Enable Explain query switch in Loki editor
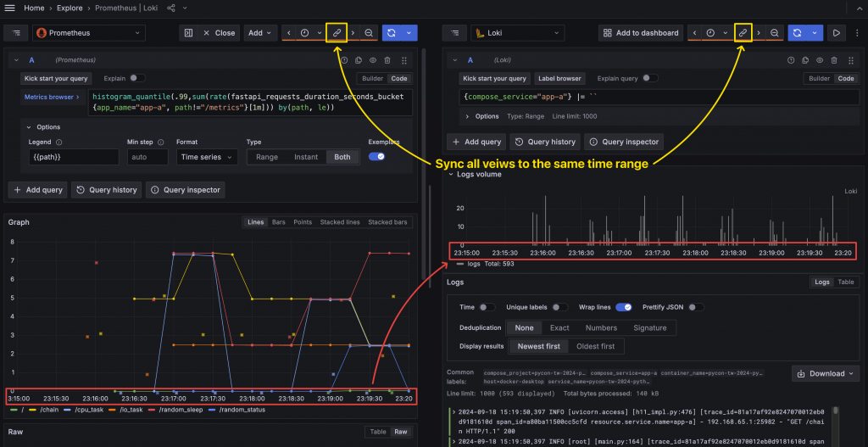 [650, 78]
